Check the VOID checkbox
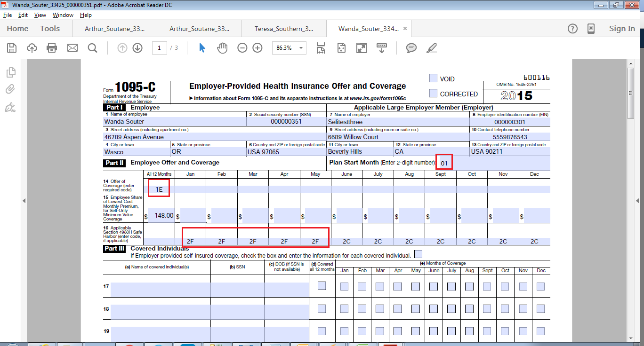This screenshot has width=644, height=346. 433,79
